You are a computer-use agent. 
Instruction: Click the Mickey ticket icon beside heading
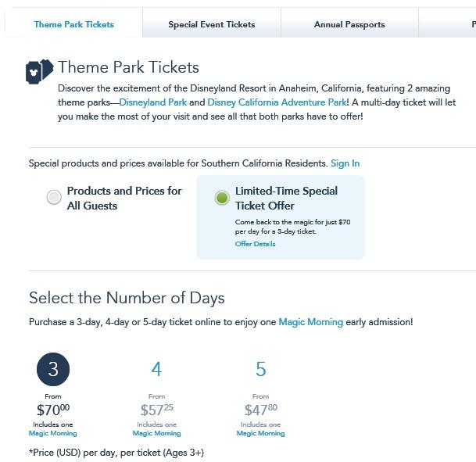(x=39, y=71)
